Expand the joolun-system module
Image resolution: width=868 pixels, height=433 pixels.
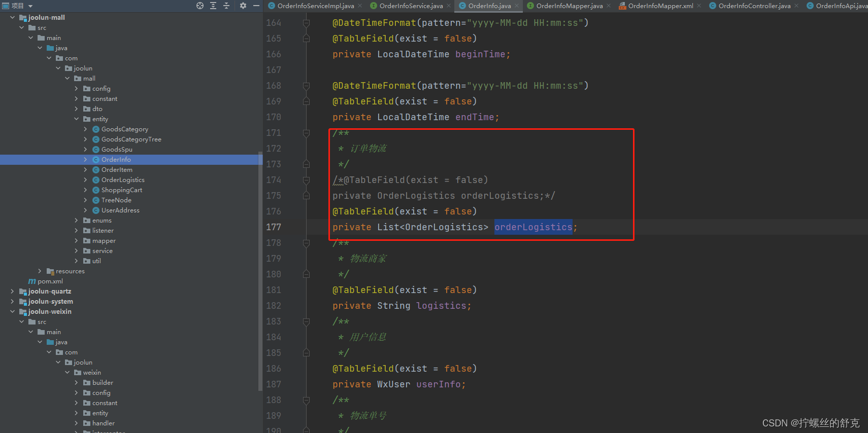point(13,302)
